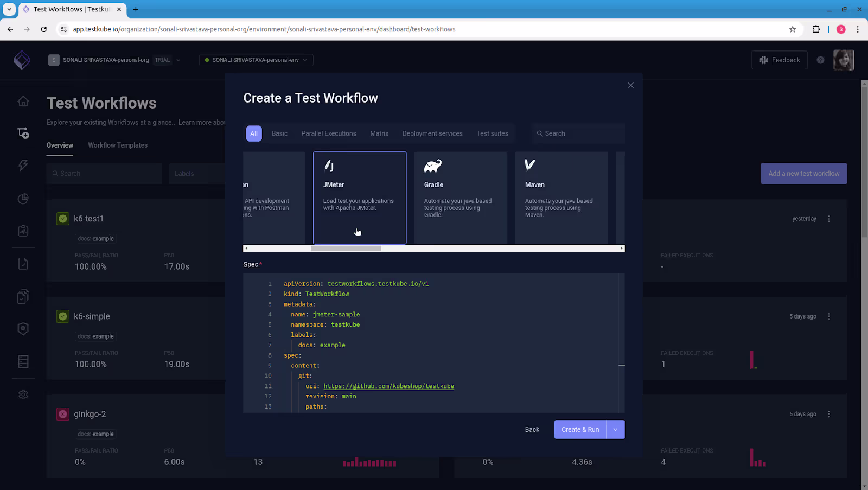Open the Labels filter dropdown
Viewport: 868px width, 490px height.
tap(197, 174)
